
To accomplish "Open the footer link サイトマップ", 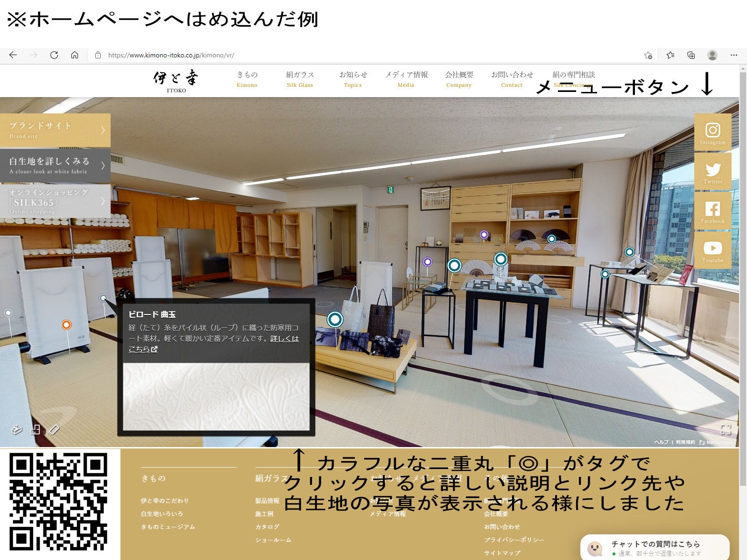I will coord(502,553).
